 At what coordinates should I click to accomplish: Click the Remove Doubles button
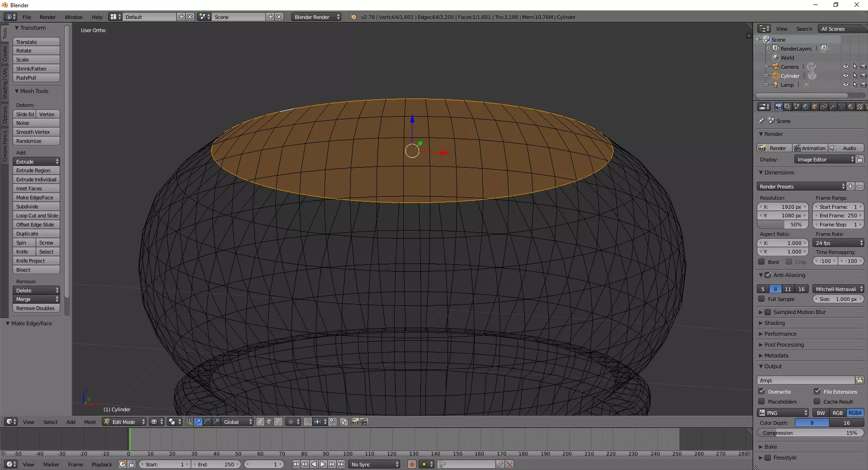coord(35,308)
